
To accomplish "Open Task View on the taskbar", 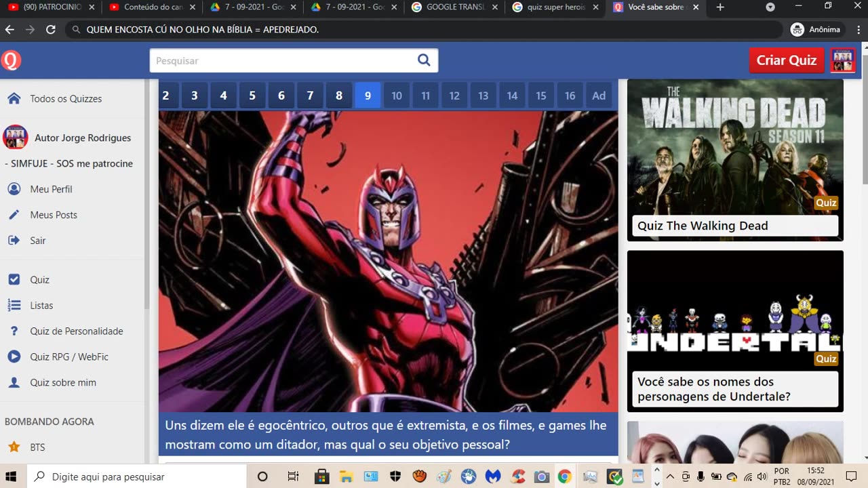I will click(293, 476).
